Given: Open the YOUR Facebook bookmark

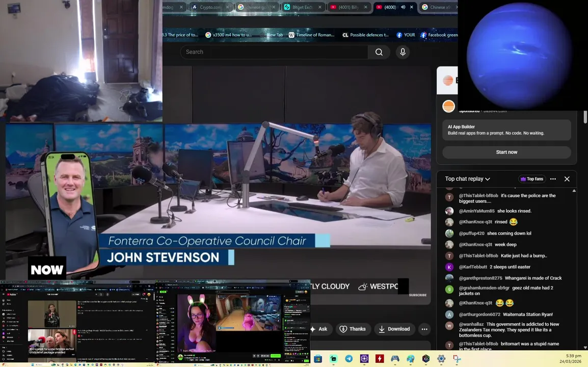Looking at the screenshot, I should (x=406, y=35).
